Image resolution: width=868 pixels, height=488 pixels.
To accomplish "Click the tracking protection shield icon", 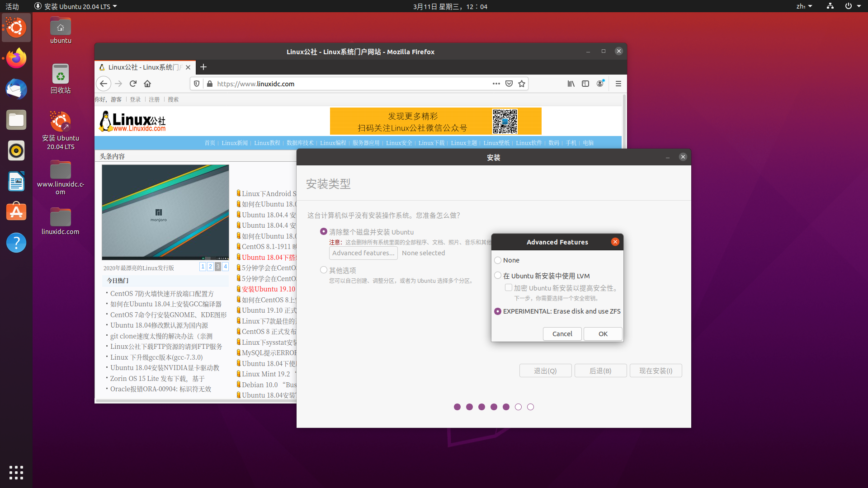I will pos(196,84).
